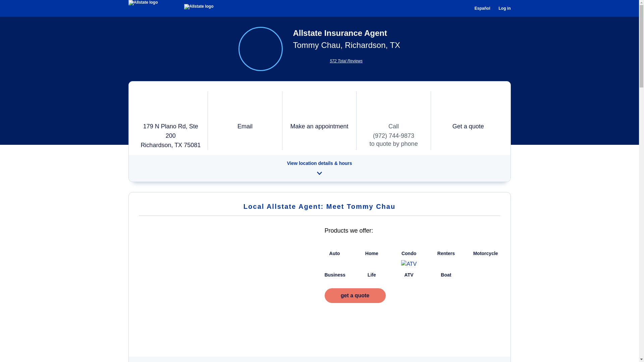Click Local Allstate Agent: Meet Tommy Chau heading
Screen dimensions: 644x362
(319, 206)
